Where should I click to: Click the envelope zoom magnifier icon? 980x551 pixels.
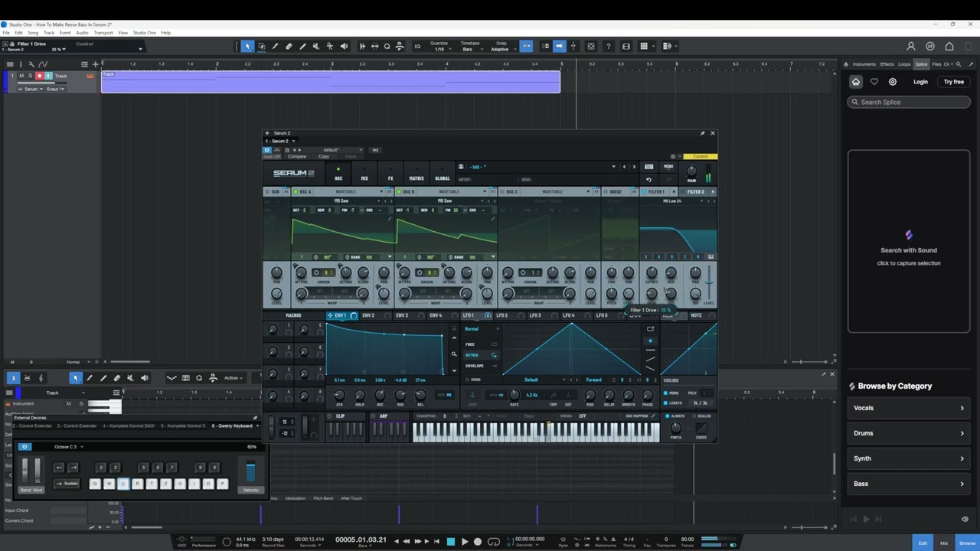[x=453, y=354]
